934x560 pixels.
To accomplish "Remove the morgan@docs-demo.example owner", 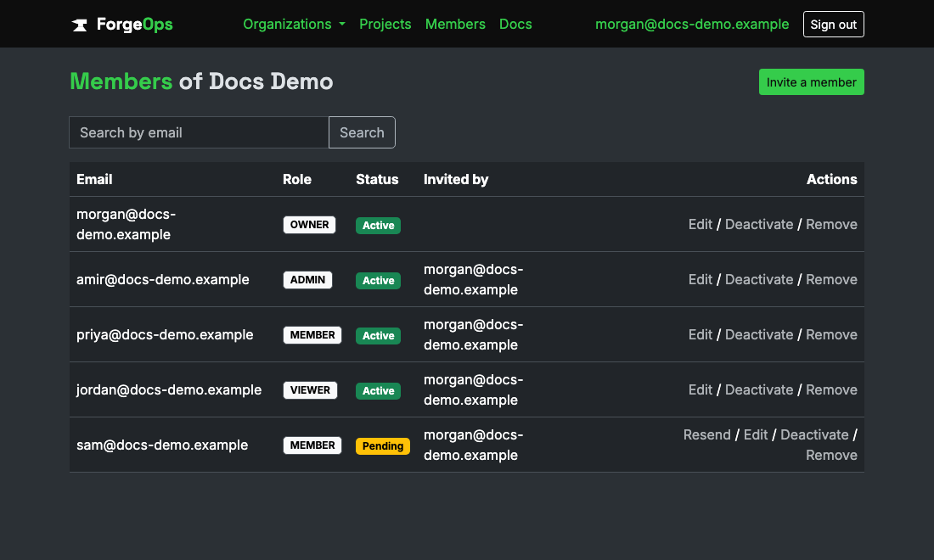I will tap(831, 224).
